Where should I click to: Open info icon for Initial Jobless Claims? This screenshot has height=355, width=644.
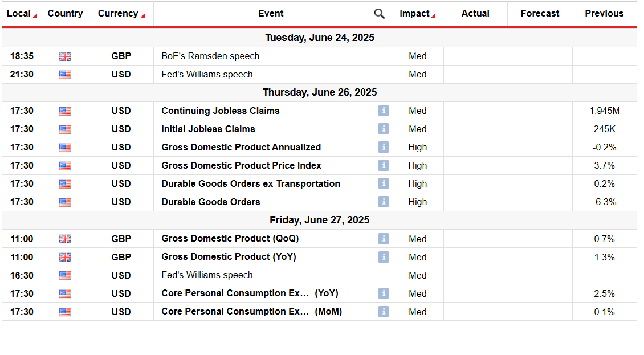[x=383, y=129]
